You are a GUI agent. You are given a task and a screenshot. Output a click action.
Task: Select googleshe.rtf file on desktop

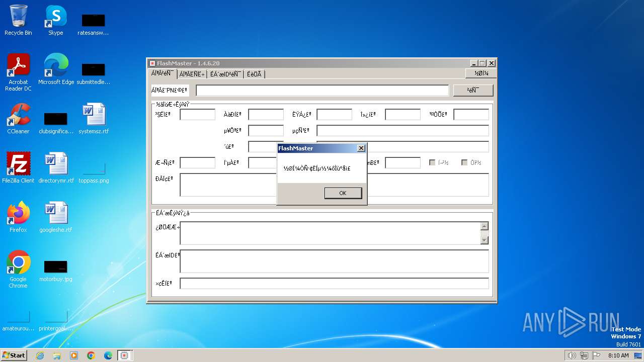coord(56,217)
